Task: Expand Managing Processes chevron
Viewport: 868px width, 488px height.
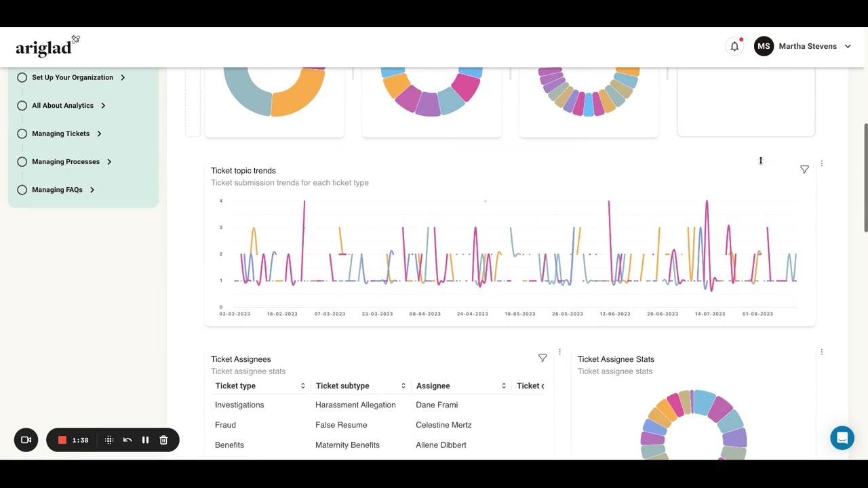Action: (109, 162)
